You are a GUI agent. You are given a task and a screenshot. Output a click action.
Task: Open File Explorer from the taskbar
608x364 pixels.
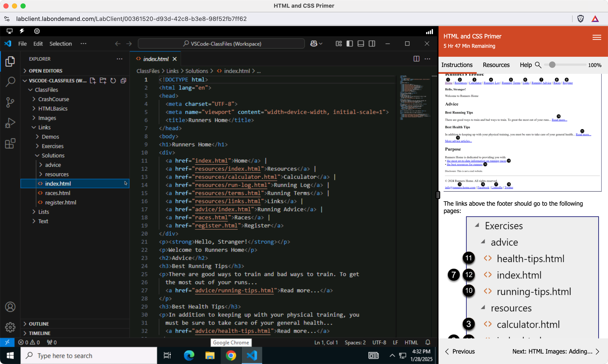210,356
